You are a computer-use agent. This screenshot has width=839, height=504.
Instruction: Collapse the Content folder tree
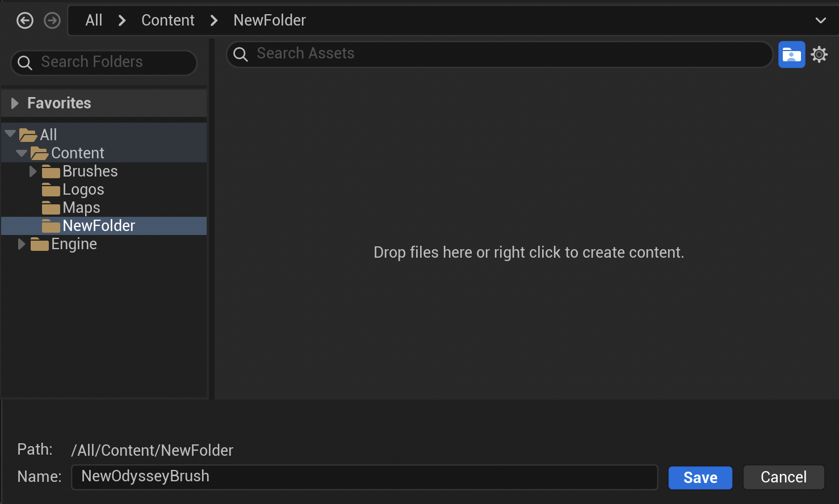point(22,153)
